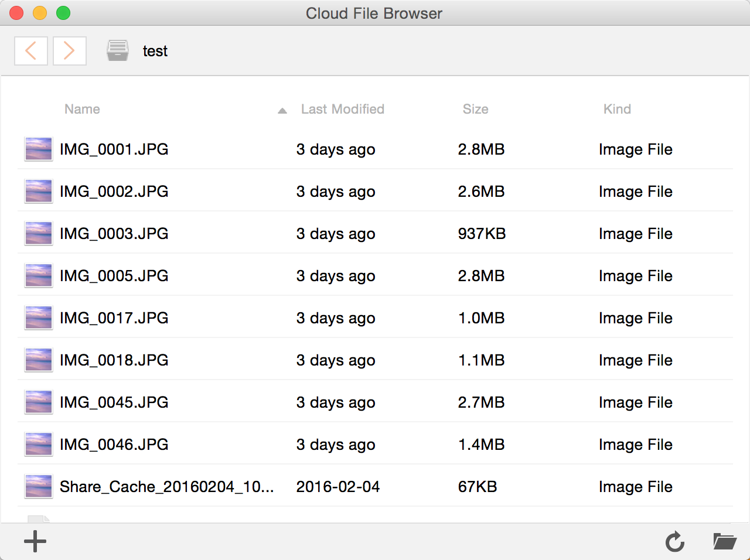Select the file IMG_0003.JPG
The height and width of the screenshot is (560, 750).
coord(375,233)
